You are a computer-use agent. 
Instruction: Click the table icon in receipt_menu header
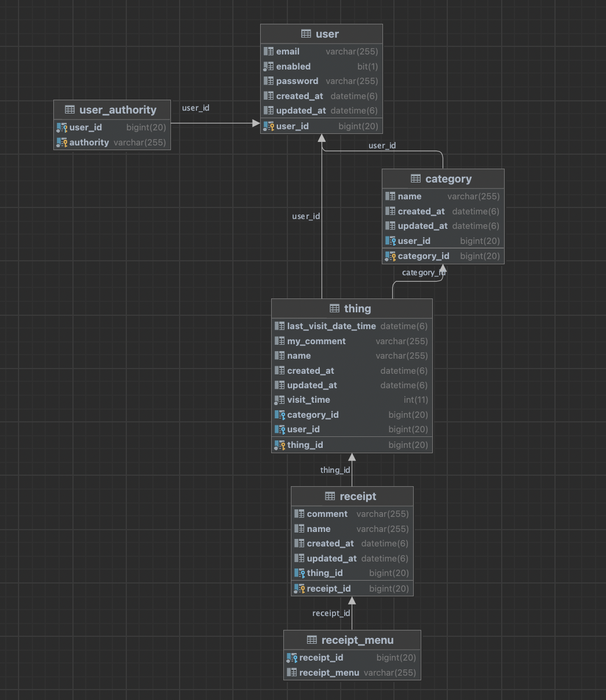[x=312, y=640]
